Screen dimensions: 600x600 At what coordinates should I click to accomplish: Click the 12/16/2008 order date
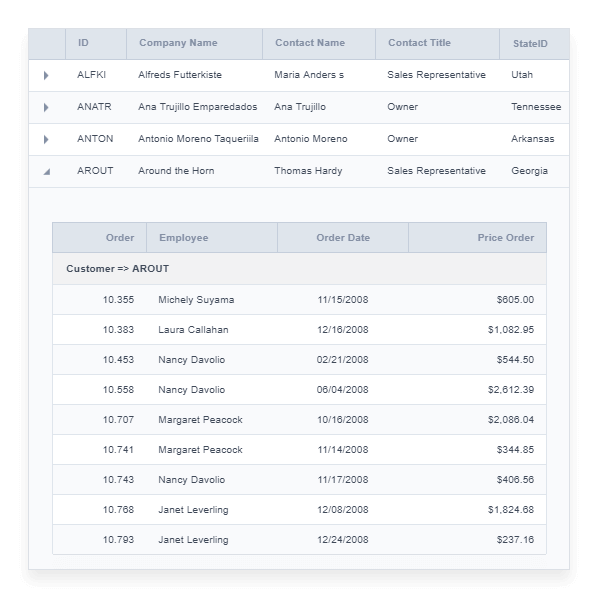pyautogui.click(x=343, y=330)
